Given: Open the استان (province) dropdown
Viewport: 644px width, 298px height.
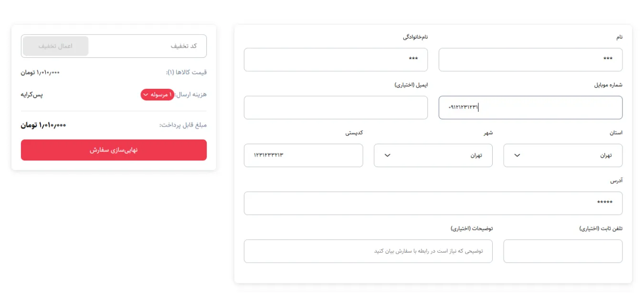Looking at the screenshot, I should [x=562, y=155].
